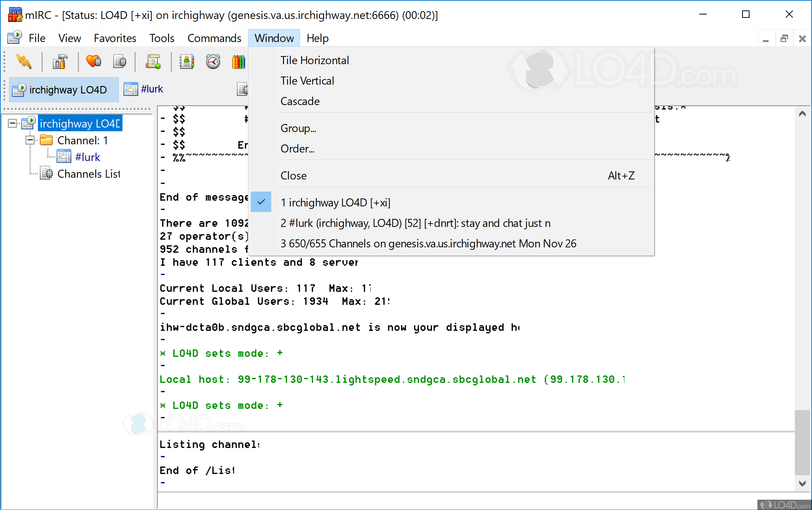Open the File menu
The height and width of the screenshot is (510, 812).
37,38
